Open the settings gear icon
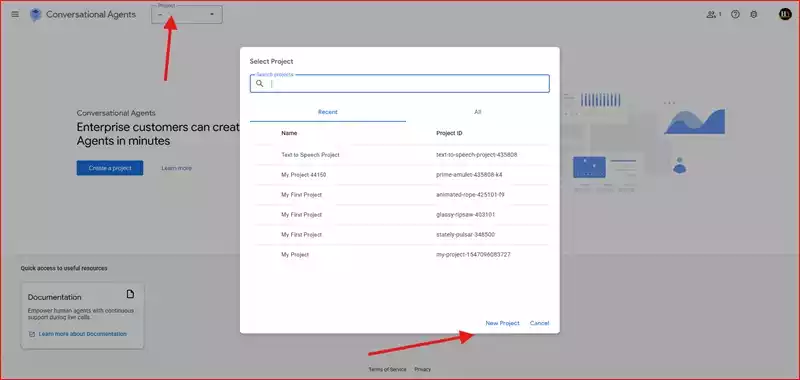The width and height of the screenshot is (800, 380). [754, 14]
